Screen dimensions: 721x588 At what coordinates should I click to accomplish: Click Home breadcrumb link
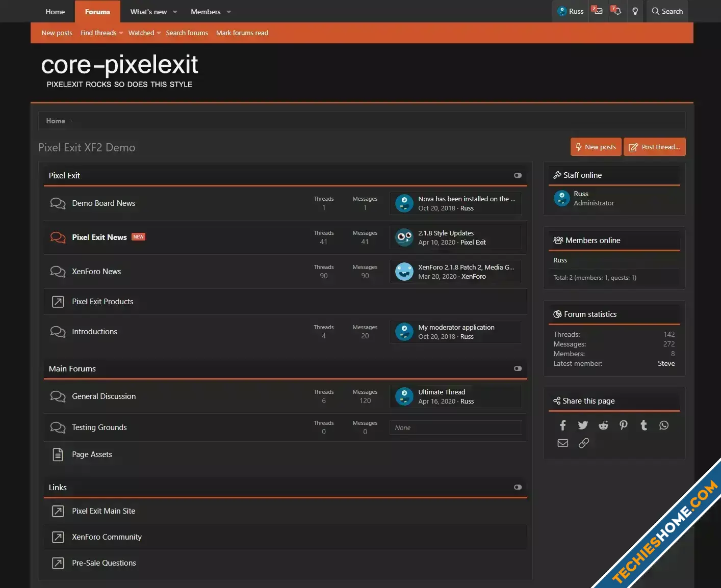56,121
